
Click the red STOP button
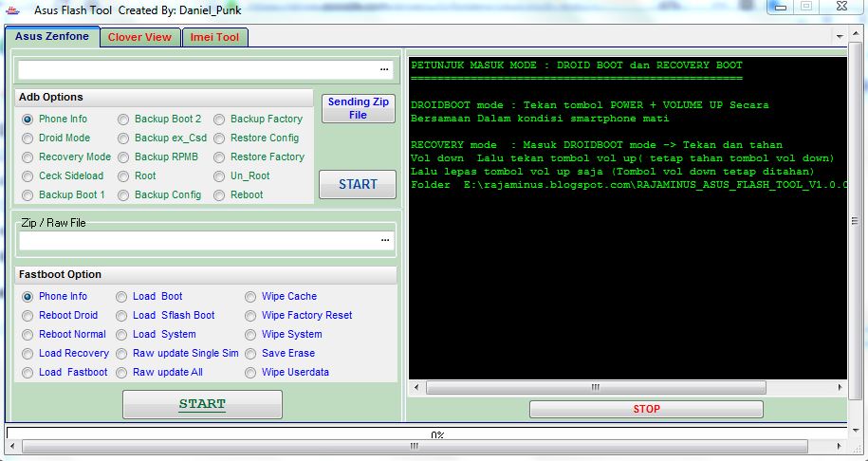click(646, 409)
